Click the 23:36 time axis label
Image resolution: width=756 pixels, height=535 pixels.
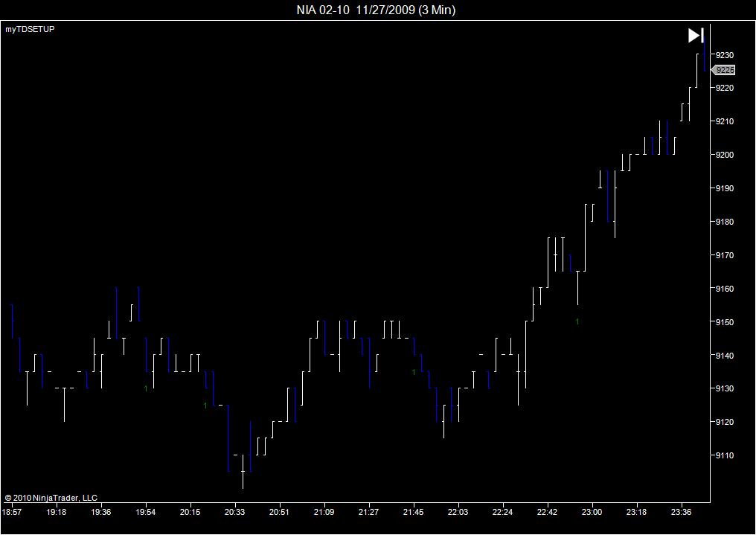pyautogui.click(x=682, y=512)
